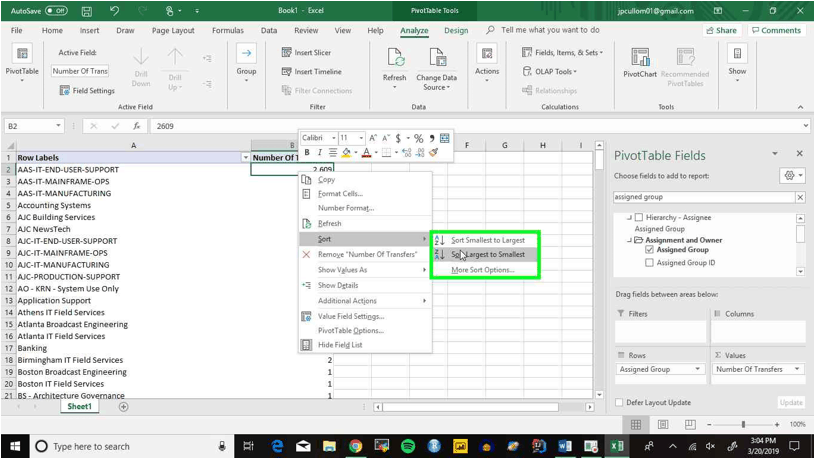Open Spotify from the taskbar
This screenshot has height=459, width=816.
pos(408,446)
